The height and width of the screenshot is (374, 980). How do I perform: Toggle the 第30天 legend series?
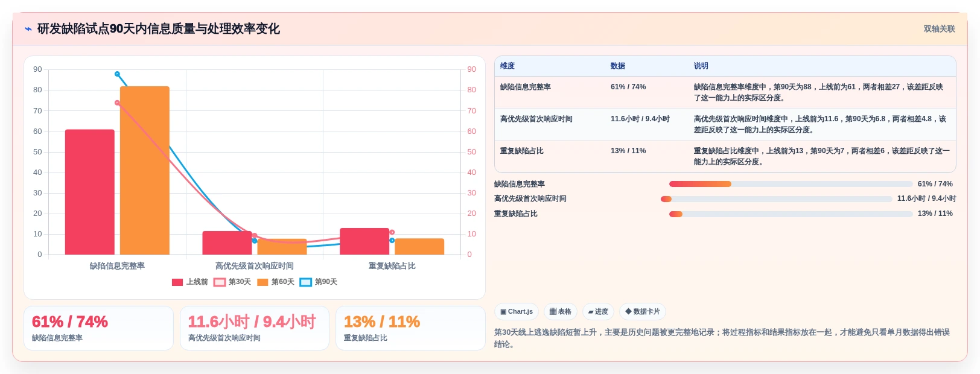coord(232,282)
